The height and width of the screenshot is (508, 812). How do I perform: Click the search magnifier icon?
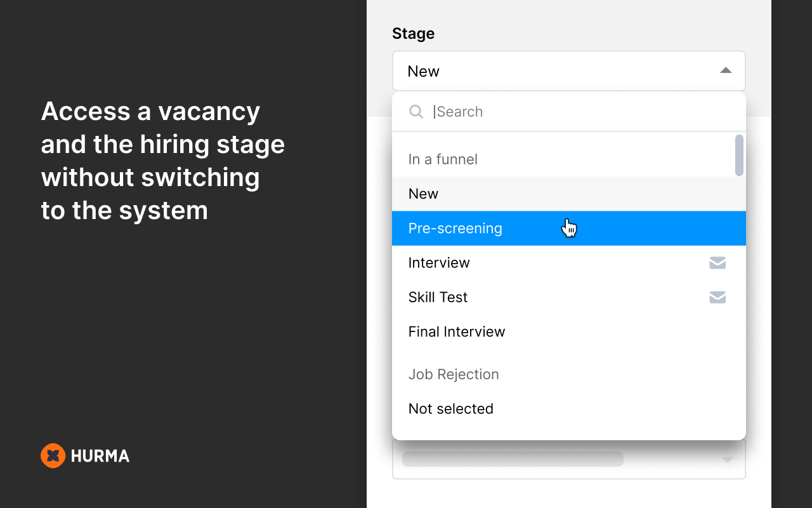[x=416, y=112]
